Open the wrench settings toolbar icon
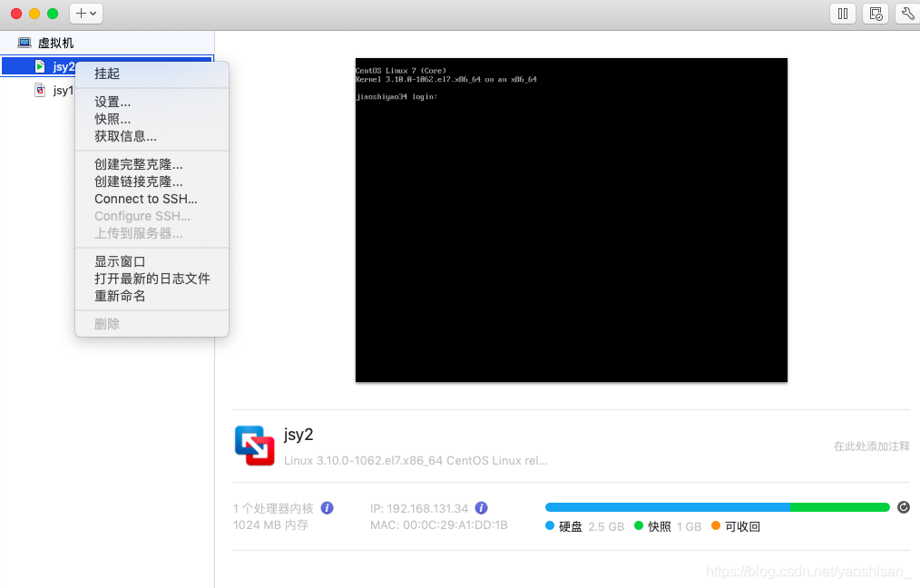Image resolution: width=920 pixels, height=588 pixels. (907, 14)
